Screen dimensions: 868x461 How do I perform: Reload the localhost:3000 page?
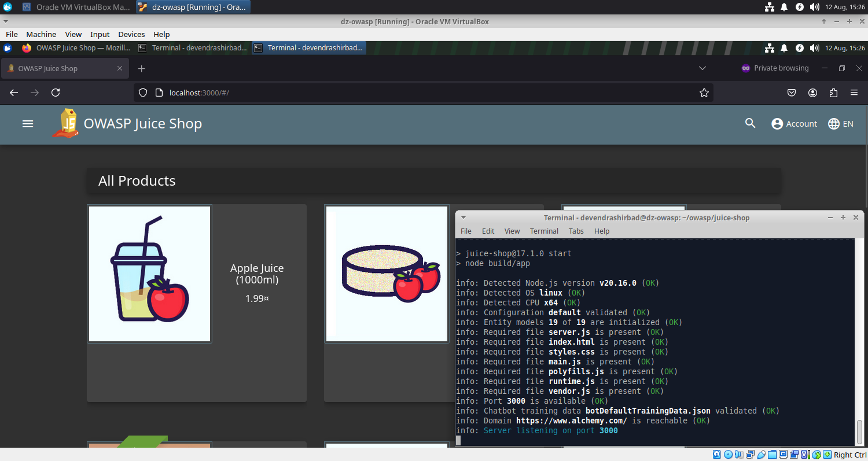(x=56, y=93)
